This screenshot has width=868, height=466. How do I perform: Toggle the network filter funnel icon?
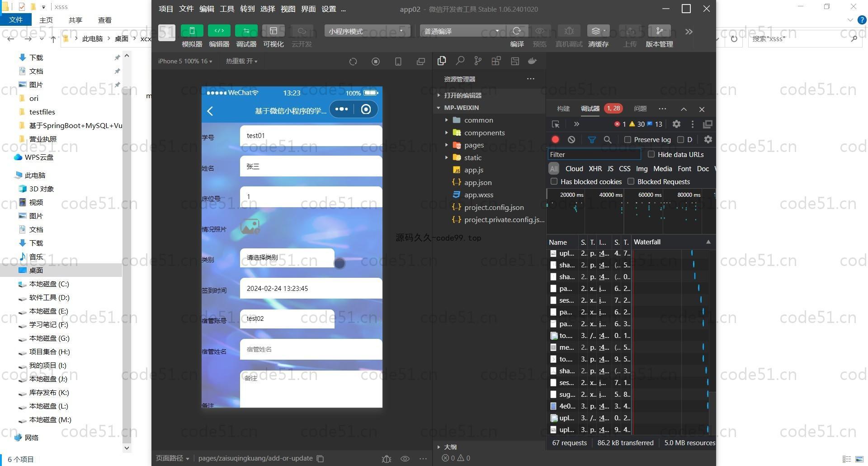click(x=592, y=140)
